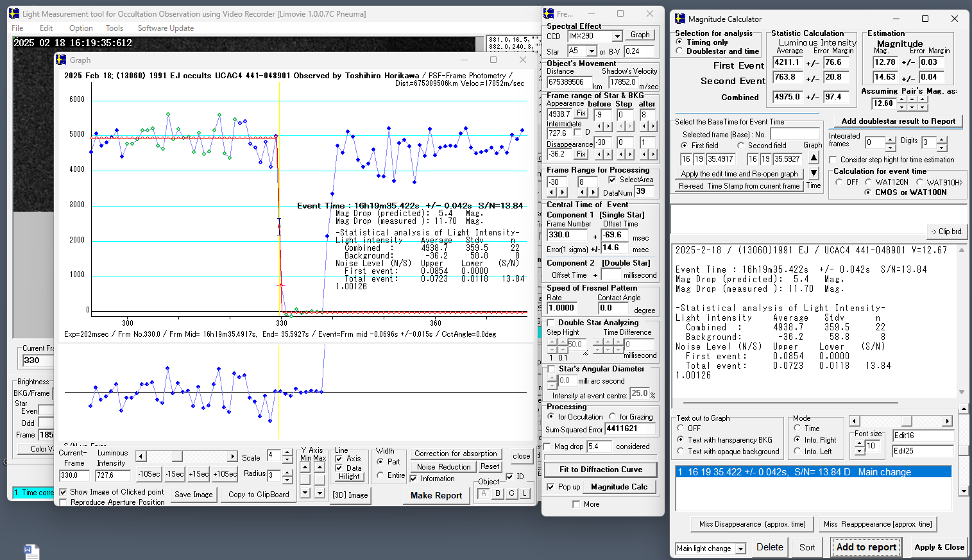Select Object B button
Image resolution: width=972 pixels, height=560 pixels.
click(498, 493)
